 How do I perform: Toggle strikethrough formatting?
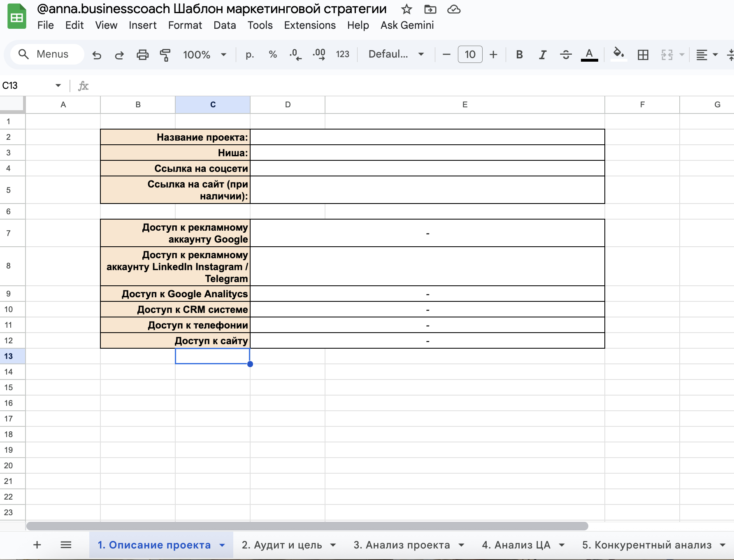click(x=566, y=55)
